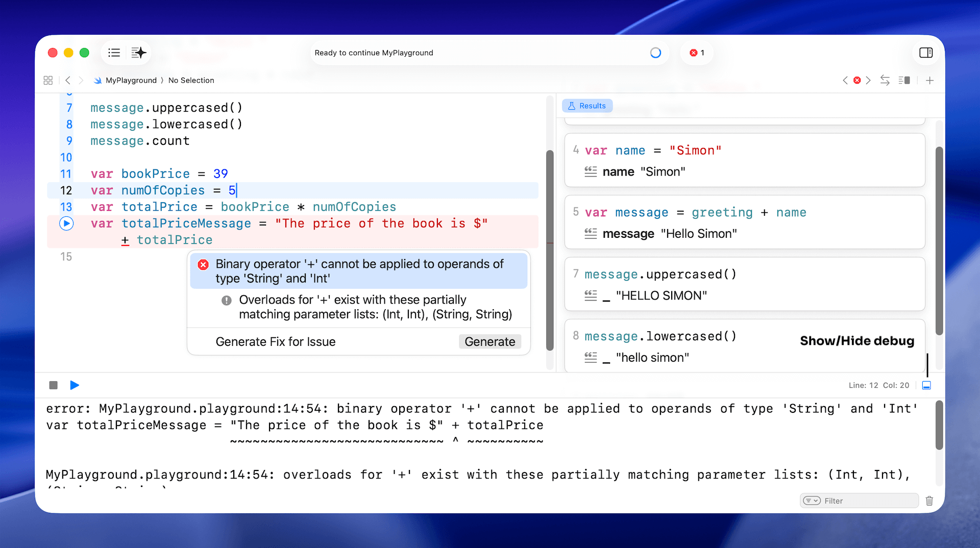Clear console with trash icon
This screenshot has height=548, width=980.
[929, 501]
